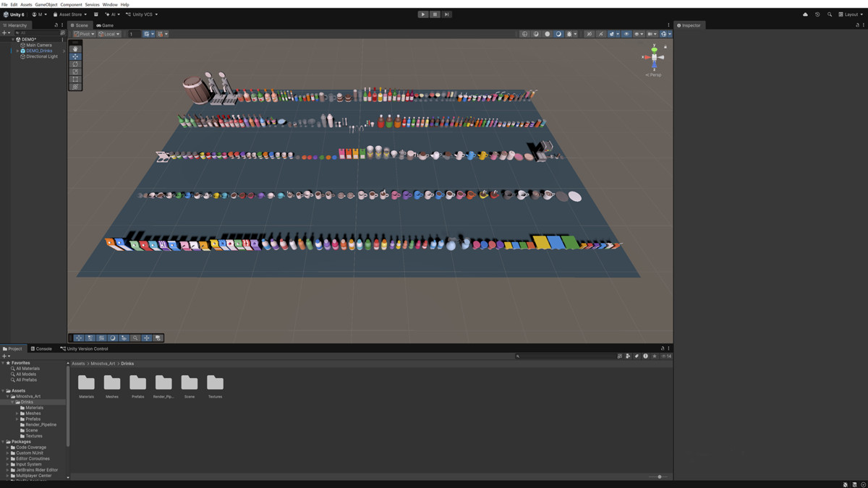Select the combined Transform tool
This screenshot has width=868, height=488.
point(75,87)
